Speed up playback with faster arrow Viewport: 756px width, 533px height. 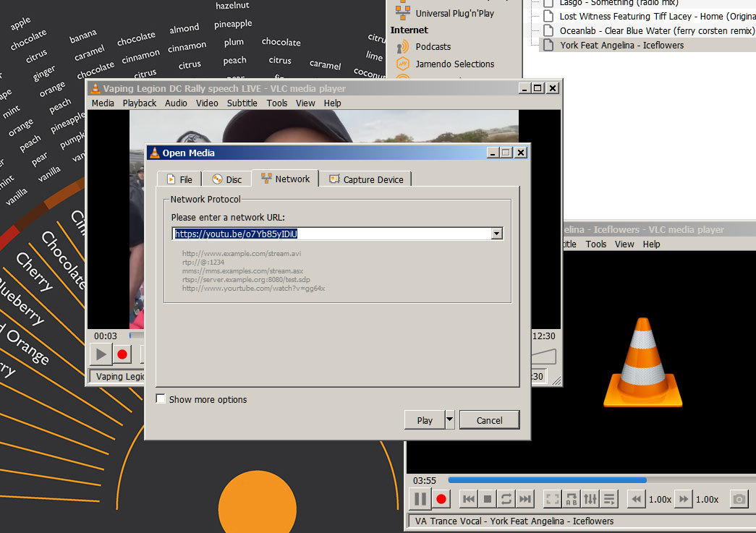click(684, 499)
